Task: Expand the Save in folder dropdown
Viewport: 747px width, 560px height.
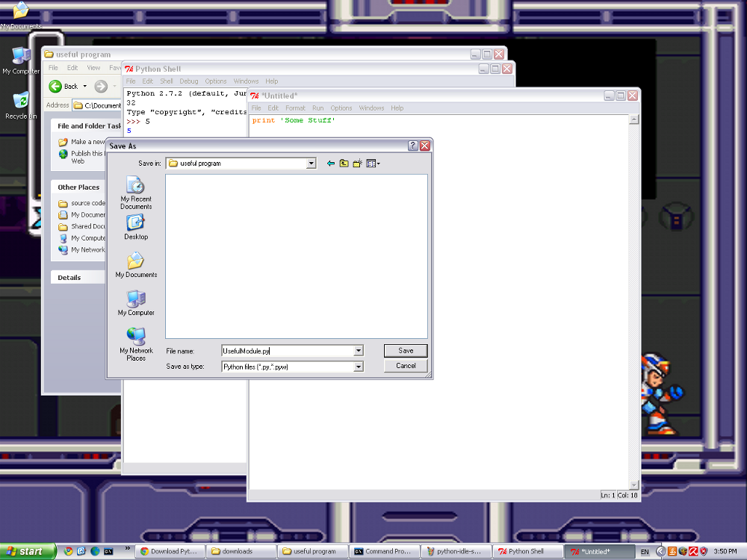Action: [x=311, y=164]
